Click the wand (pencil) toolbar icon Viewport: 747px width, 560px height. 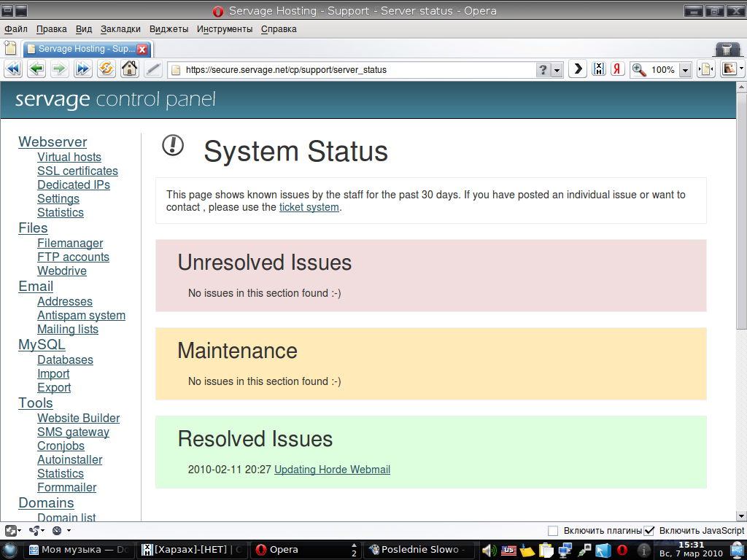pos(153,69)
